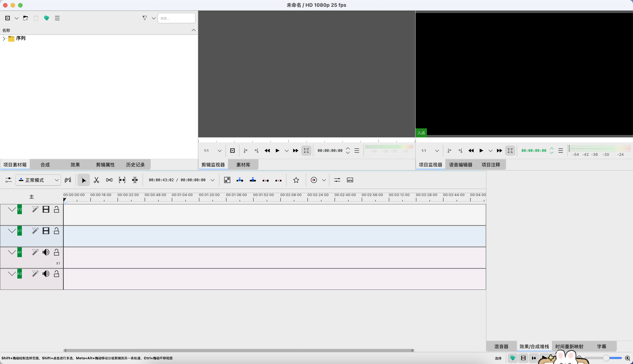Overwrite clip zone in timeline
The width and height of the screenshot is (633, 364).
(253, 180)
